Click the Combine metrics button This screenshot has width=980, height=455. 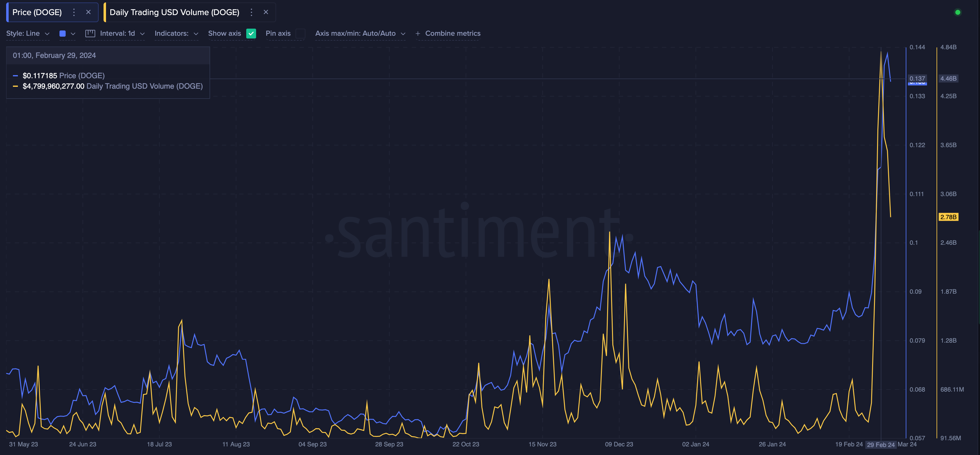pyautogui.click(x=453, y=34)
